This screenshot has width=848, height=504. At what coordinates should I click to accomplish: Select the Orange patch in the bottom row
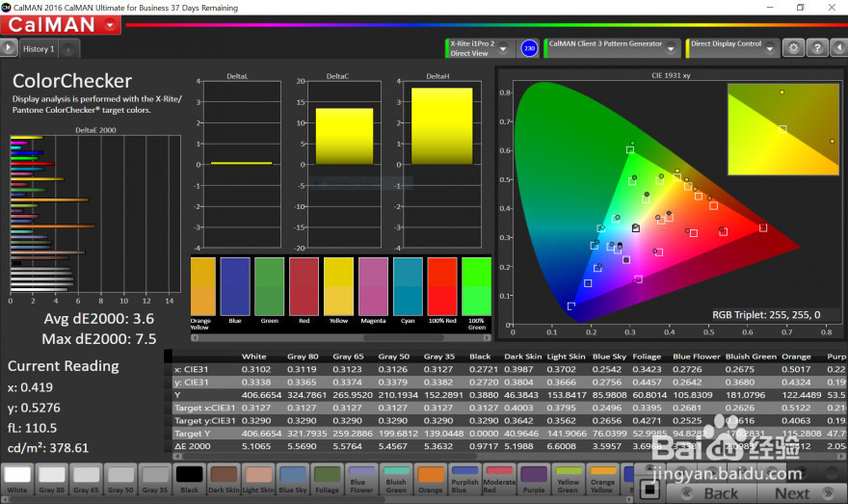coord(431,479)
